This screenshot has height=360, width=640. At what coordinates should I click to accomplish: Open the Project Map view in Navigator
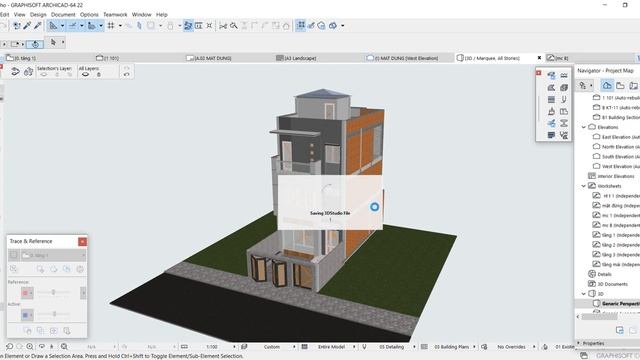coord(607,86)
